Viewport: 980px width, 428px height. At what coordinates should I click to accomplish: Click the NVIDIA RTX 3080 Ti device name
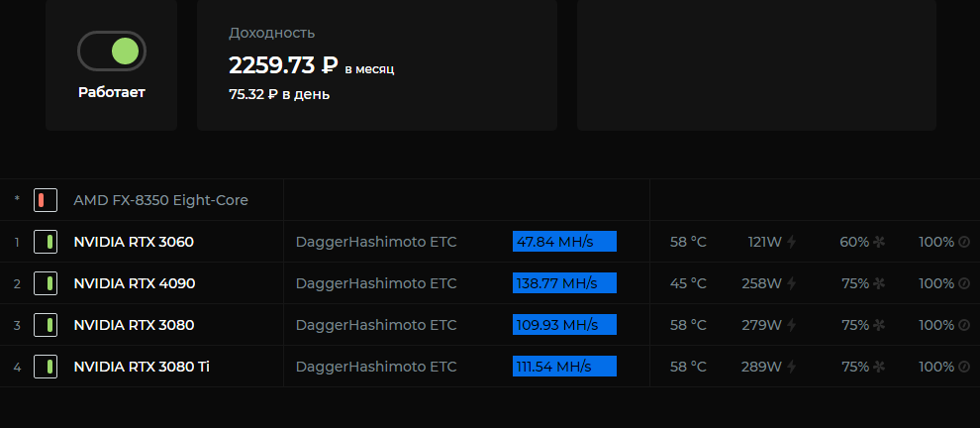coord(142,367)
